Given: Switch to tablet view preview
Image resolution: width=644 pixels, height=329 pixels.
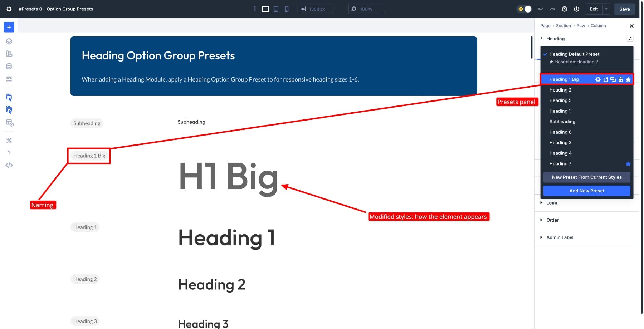Looking at the screenshot, I should [276, 9].
